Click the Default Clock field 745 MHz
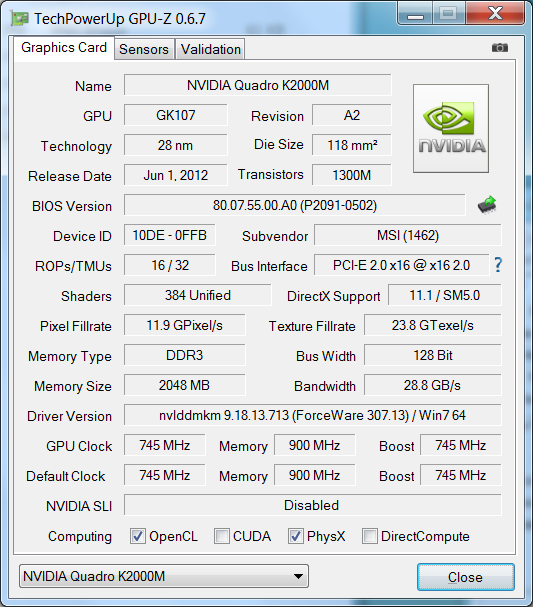 coord(165,475)
